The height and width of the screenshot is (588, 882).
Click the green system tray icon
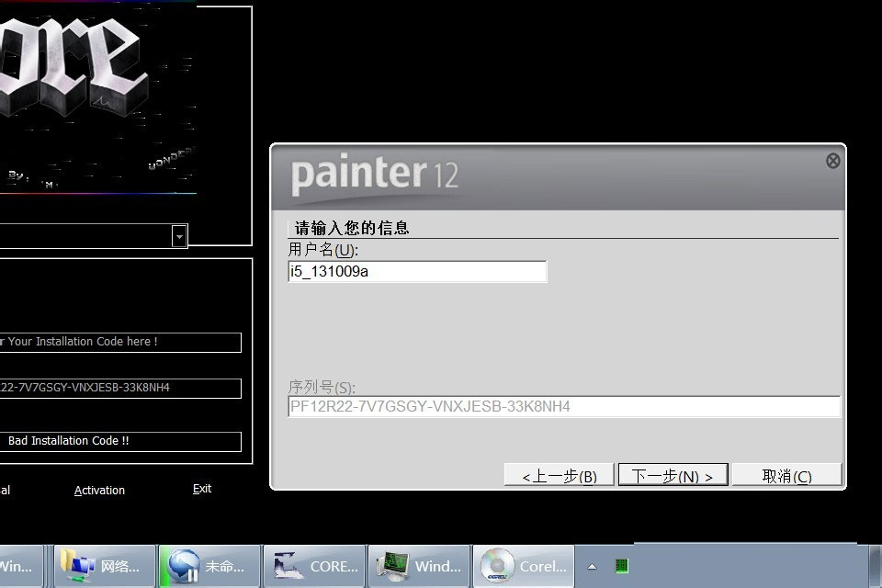(622, 566)
